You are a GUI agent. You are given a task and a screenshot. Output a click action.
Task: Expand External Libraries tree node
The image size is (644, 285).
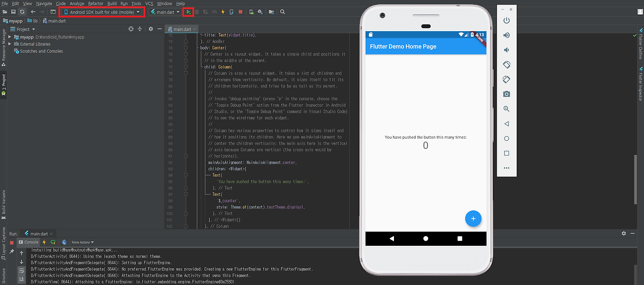click(10, 44)
